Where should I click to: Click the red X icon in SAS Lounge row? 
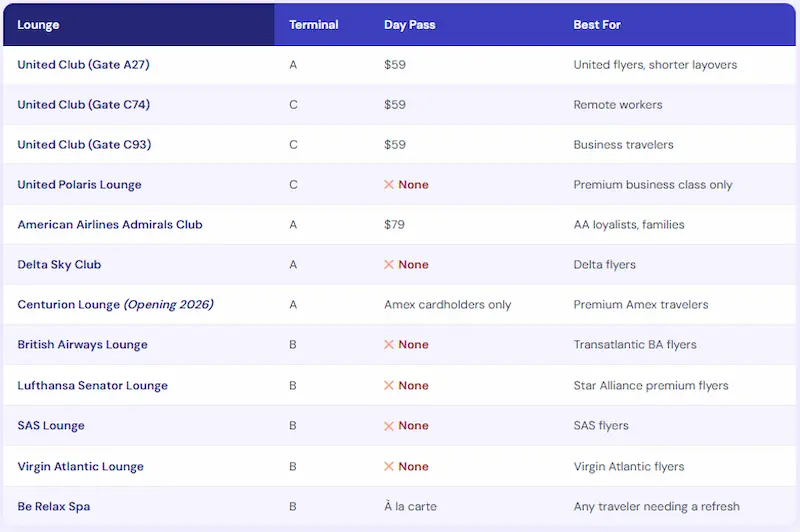[x=389, y=426]
